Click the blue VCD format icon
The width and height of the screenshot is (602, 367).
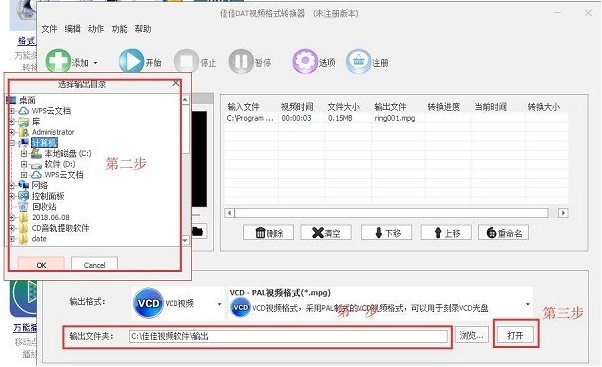[148, 303]
